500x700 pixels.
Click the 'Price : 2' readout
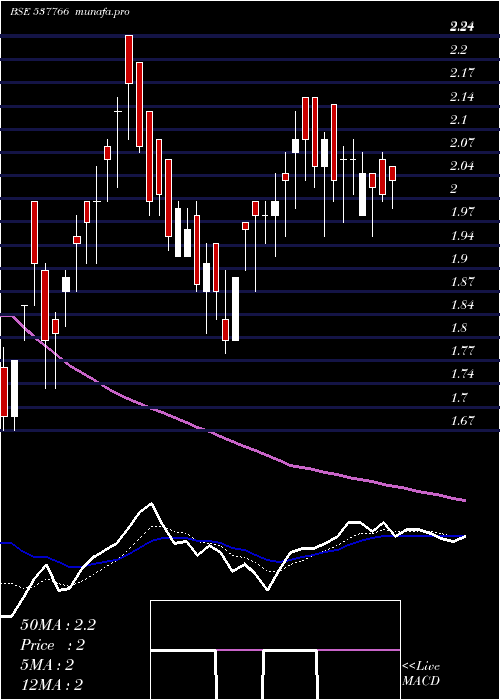52,645
